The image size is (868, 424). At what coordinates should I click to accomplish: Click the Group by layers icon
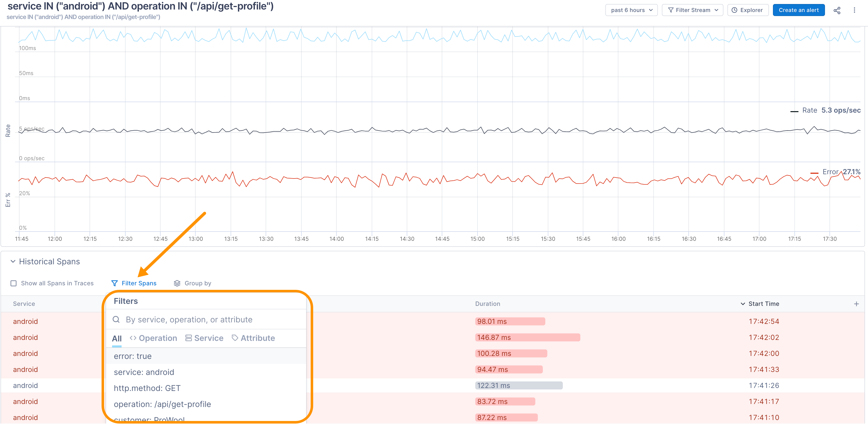177,283
